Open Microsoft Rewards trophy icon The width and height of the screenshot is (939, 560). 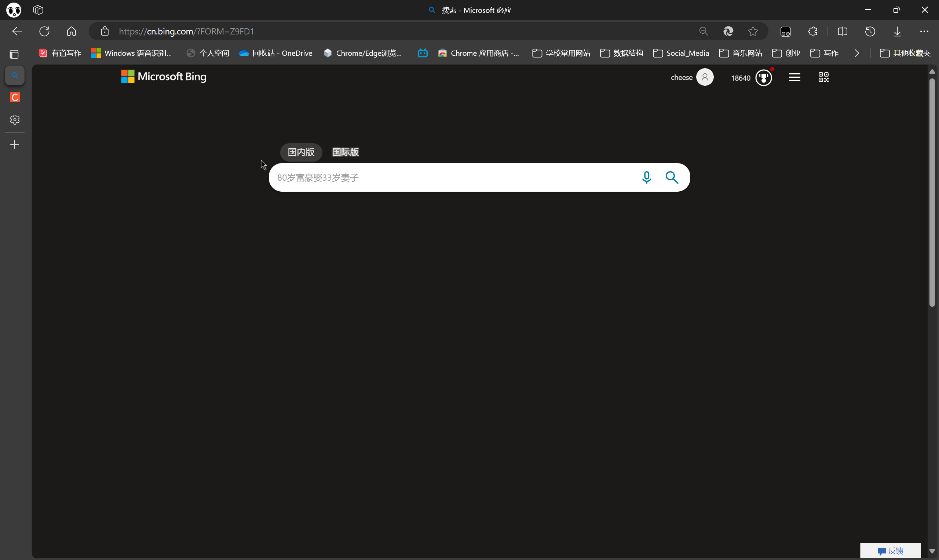(x=763, y=78)
